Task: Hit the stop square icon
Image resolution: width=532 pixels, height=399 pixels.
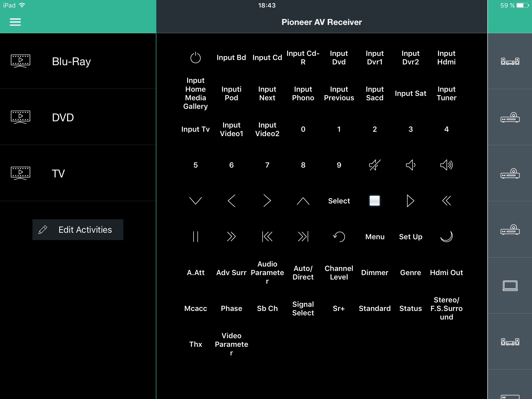Action: [x=375, y=201]
